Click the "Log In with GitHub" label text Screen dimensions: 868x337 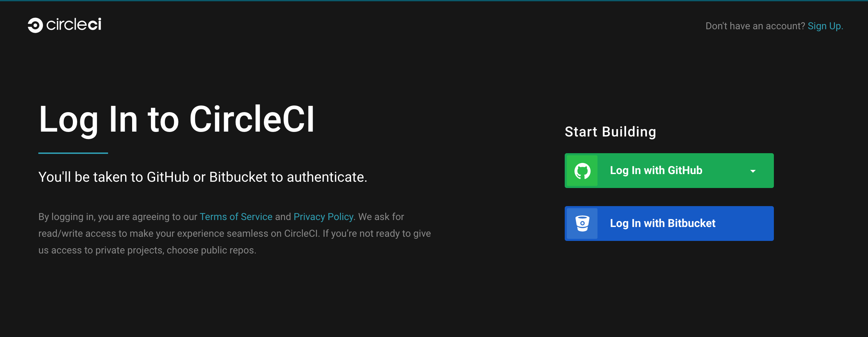tap(656, 171)
